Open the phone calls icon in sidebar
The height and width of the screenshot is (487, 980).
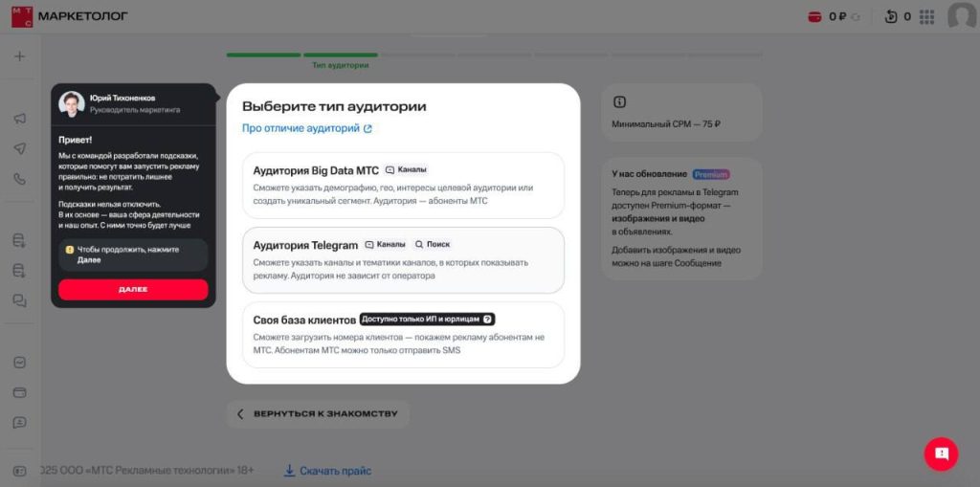(19, 179)
